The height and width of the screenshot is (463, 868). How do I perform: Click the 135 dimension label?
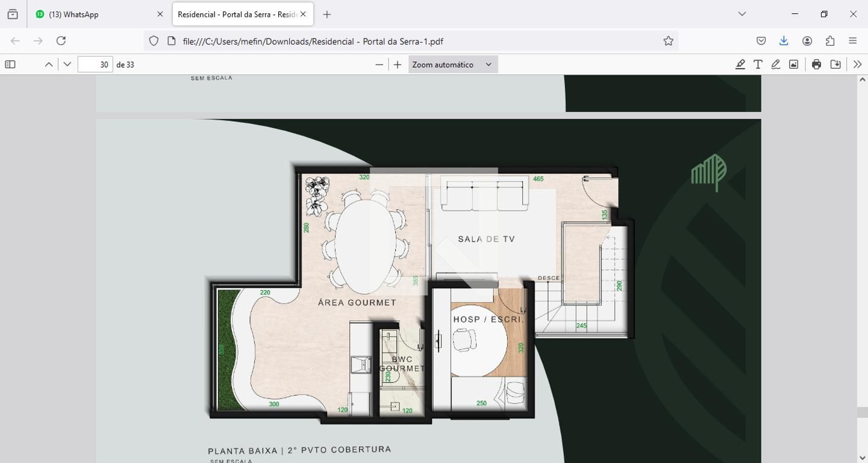point(605,215)
